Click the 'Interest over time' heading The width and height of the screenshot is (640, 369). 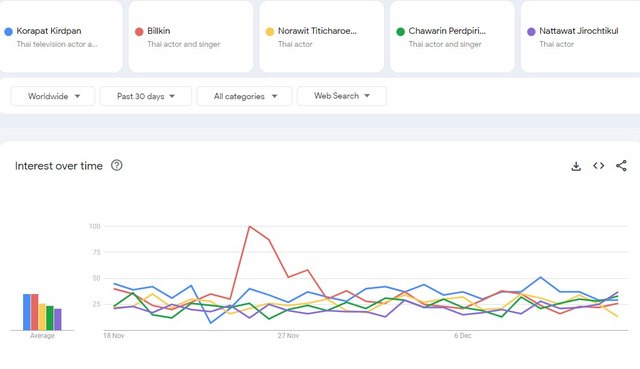click(59, 166)
